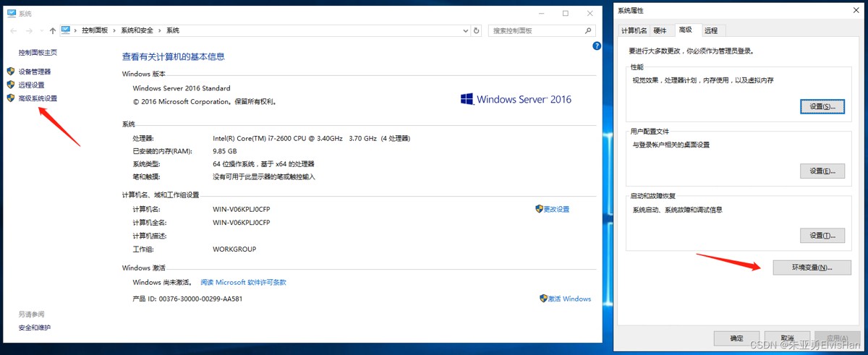Click the 确定 button in 系统属性
Viewport: 868px width, 355px height.
736,338
